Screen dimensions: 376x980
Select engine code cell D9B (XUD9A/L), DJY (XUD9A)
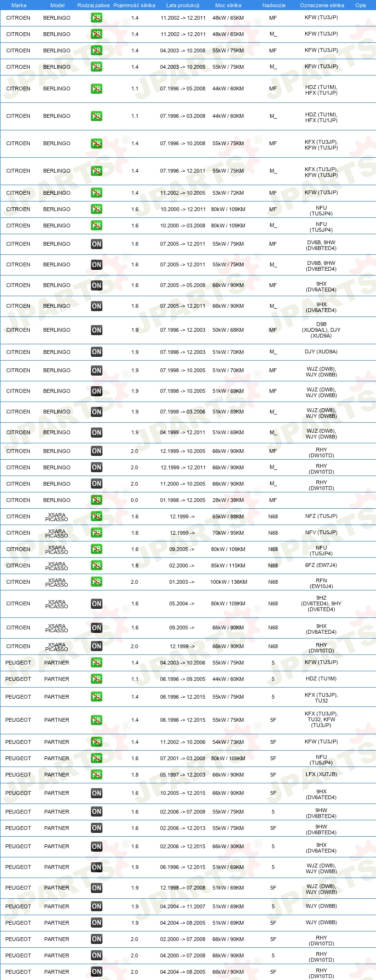tap(322, 330)
